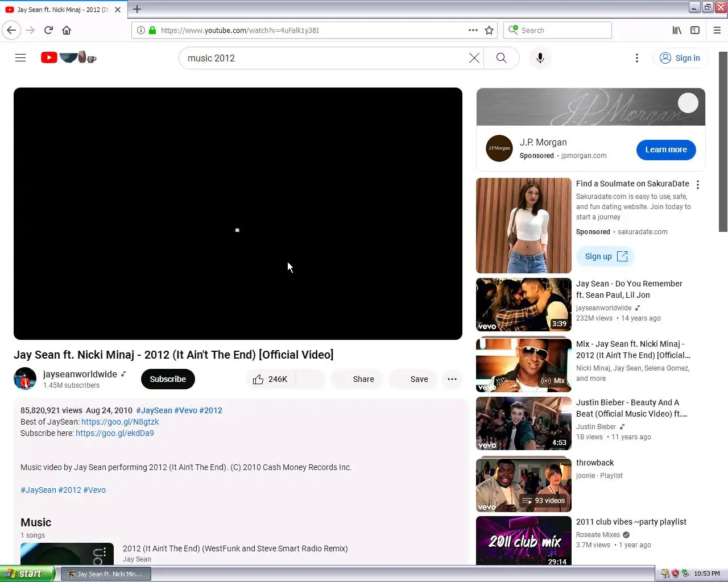This screenshot has width=728, height=582.
Task: Go back with browser back arrow
Action: pyautogui.click(x=11, y=30)
